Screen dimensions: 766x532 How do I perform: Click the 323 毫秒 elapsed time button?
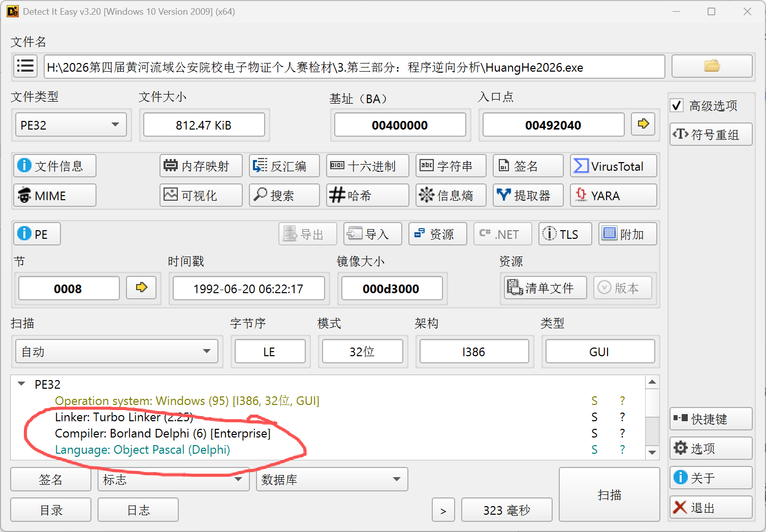click(x=507, y=510)
